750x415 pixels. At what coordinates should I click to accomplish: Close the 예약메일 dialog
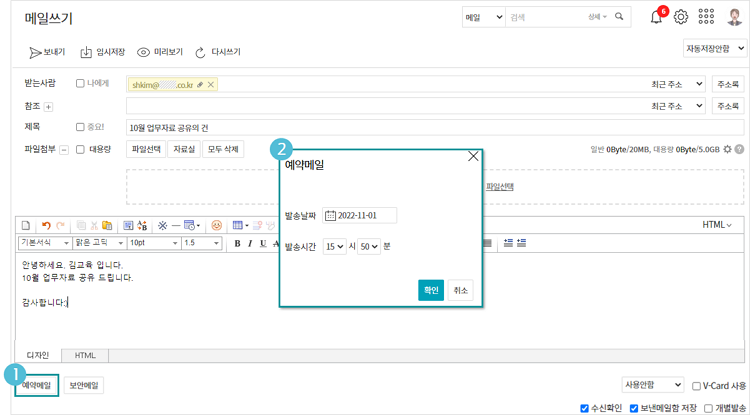[x=473, y=156]
